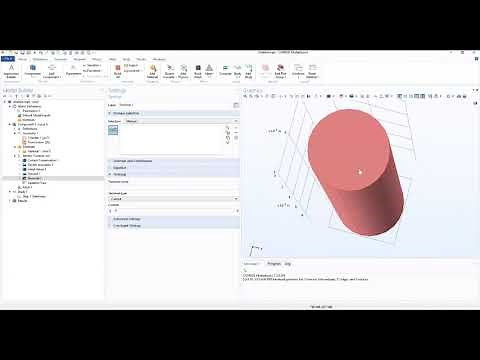
Task: Open the Progress tab below Graphics
Action: 274,264
